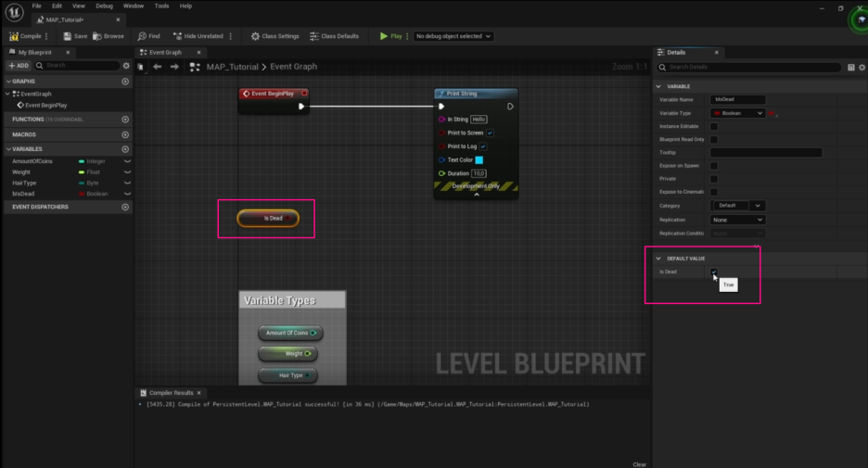Select the Is Dead variable node

(x=269, y=218)
